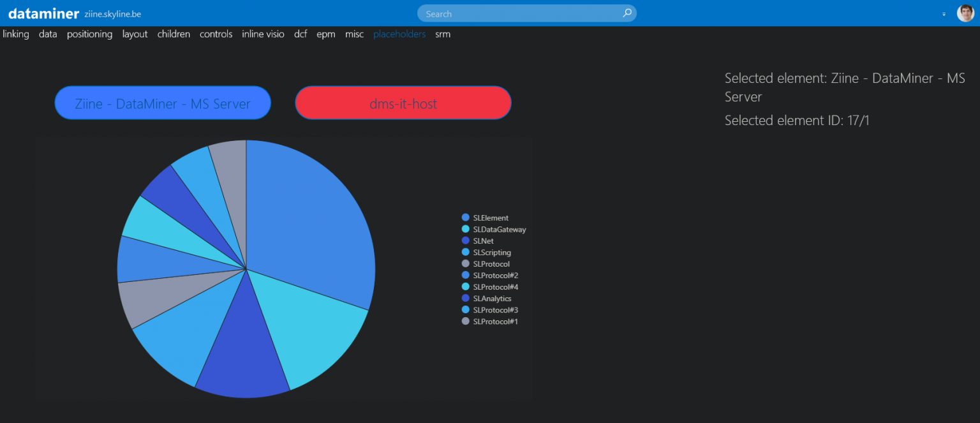Click the red dms-it-host shape
Screen dimensions: 980x423
(403, 102)
